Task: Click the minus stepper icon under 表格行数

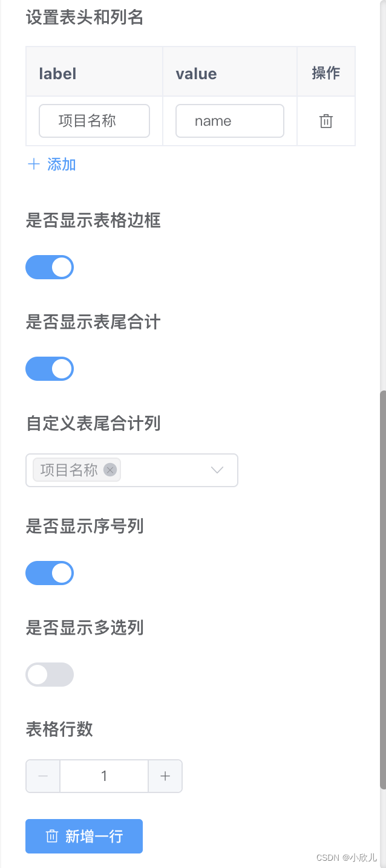Action: click(x=42, y=776)
